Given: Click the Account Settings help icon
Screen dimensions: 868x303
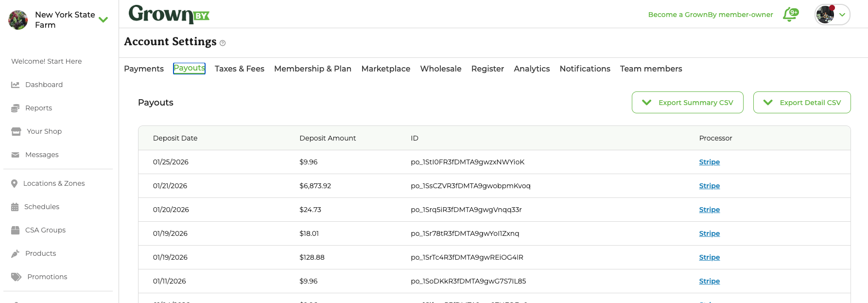Looking at the screenshot, I should [x=223, y=43].
